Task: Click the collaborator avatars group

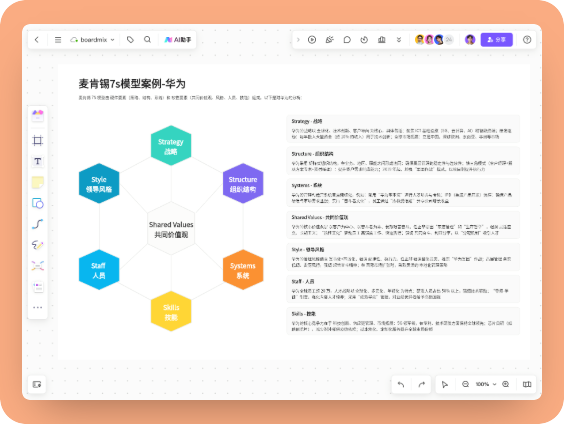Action: pyautogui.click(x=434, y=40)
